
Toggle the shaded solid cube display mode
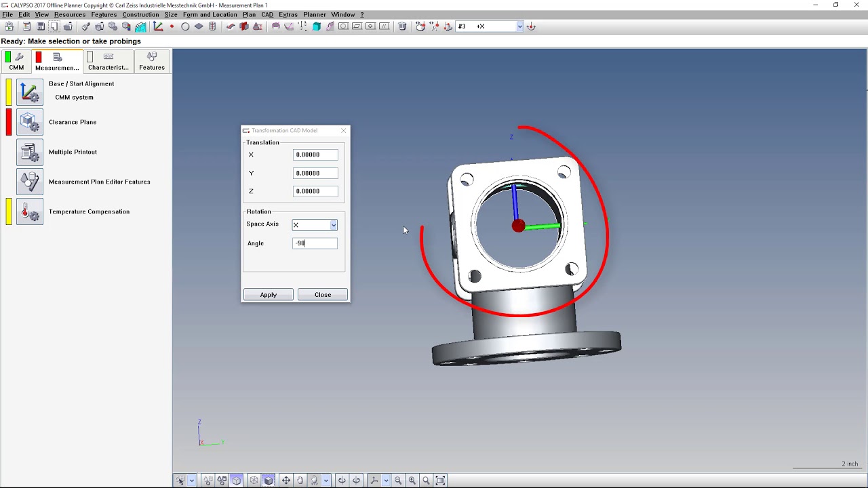tap(269, 480)
